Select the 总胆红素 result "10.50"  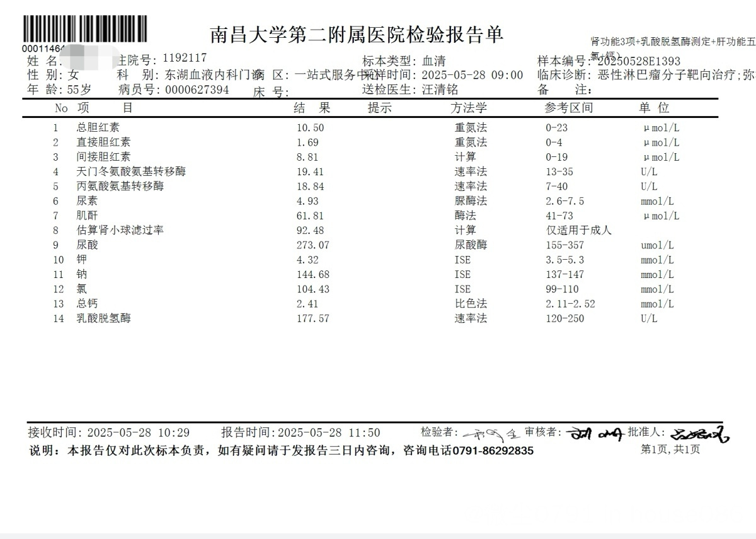(x=311, y=128)
